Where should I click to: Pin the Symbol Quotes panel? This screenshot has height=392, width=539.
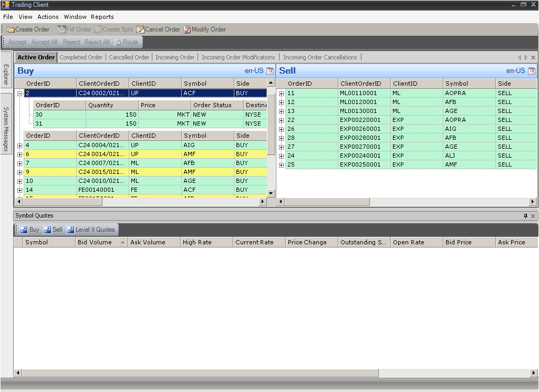click(525, 216)
